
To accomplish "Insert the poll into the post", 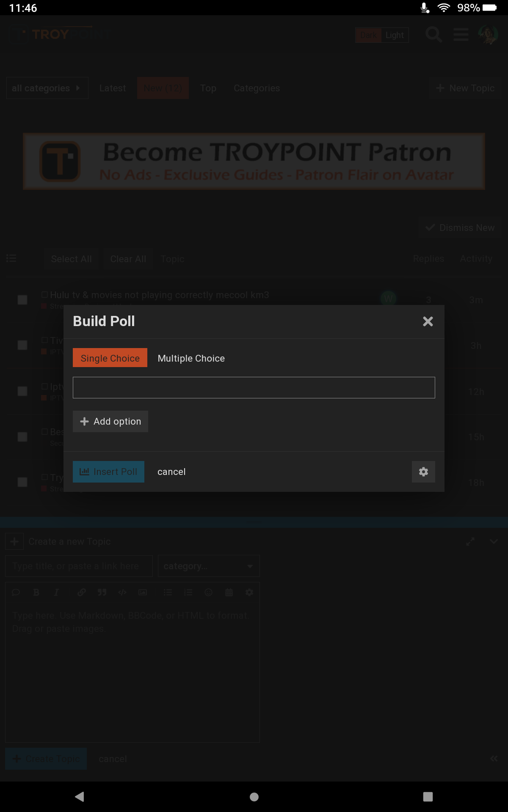I will [x=108, y=472].
